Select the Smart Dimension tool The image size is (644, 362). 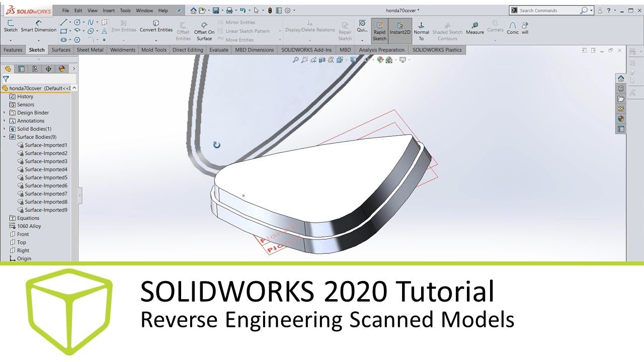[x=38, y=27]
